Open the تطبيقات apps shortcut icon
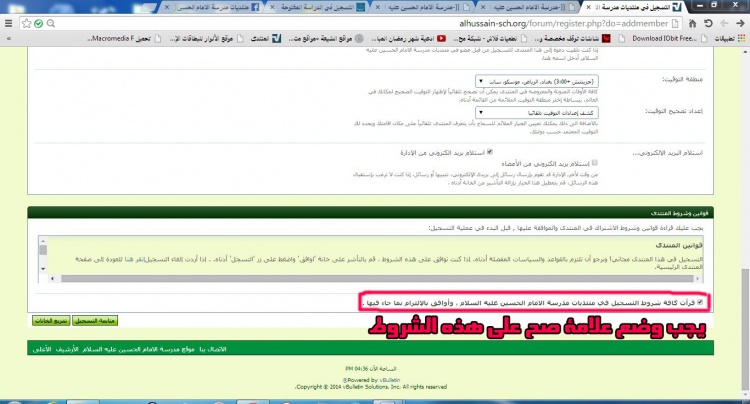Image resolution: width=750 pixels, height=404 pixels. (730, 39)
